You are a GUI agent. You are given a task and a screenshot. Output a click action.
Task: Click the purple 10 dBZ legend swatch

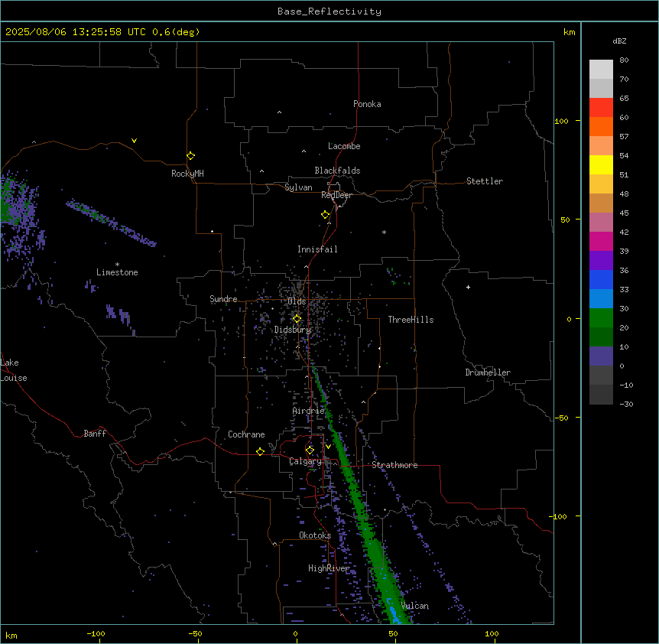[601, 356]
